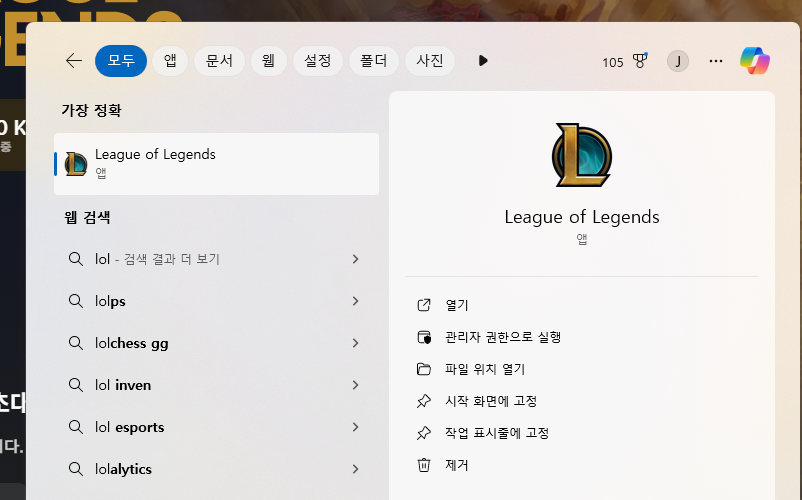This screenshot has width=802, height=500.
Task: Pin app via 시작 화면에 고정
Action: pos(491,401)
